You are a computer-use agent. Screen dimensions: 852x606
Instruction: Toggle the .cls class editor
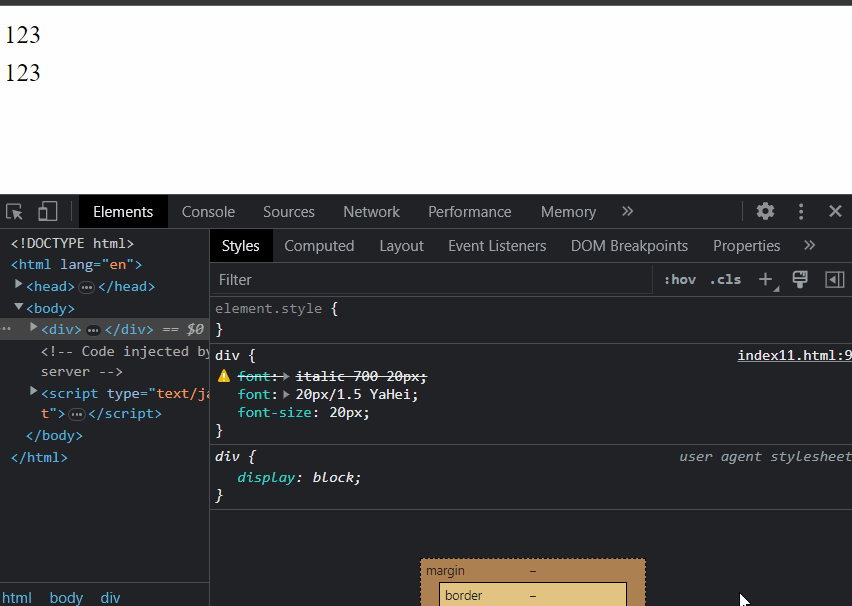click(x=725, y=279)
